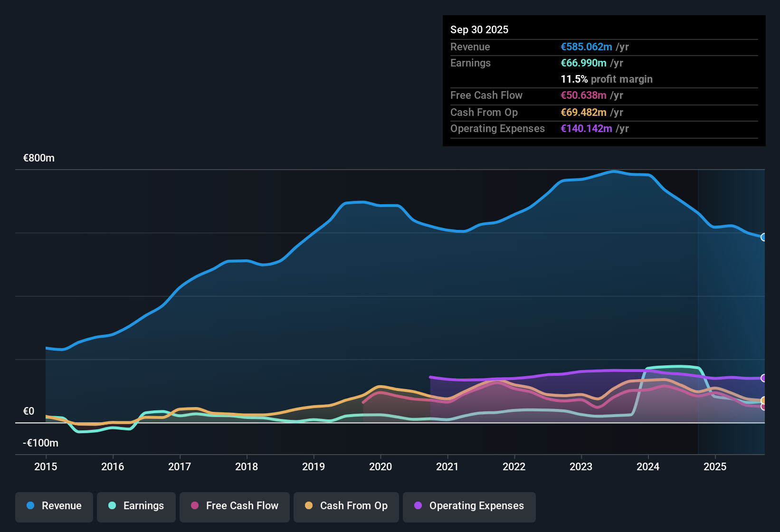Image resolution: width=780 pixels, height=532 pixels.
Task: Click the Operating Expenses legend button
Action: point(469,506)
